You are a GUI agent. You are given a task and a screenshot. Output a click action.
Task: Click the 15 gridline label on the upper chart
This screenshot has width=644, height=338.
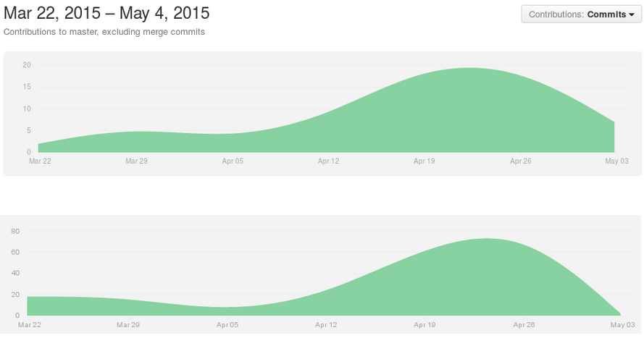click(27, 87)
